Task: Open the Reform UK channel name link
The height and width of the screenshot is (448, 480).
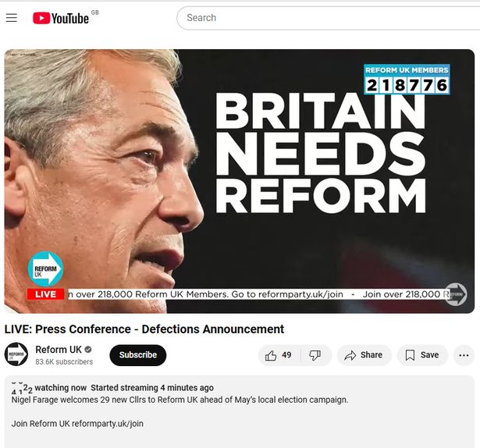Action: click(x=59, y=350)
